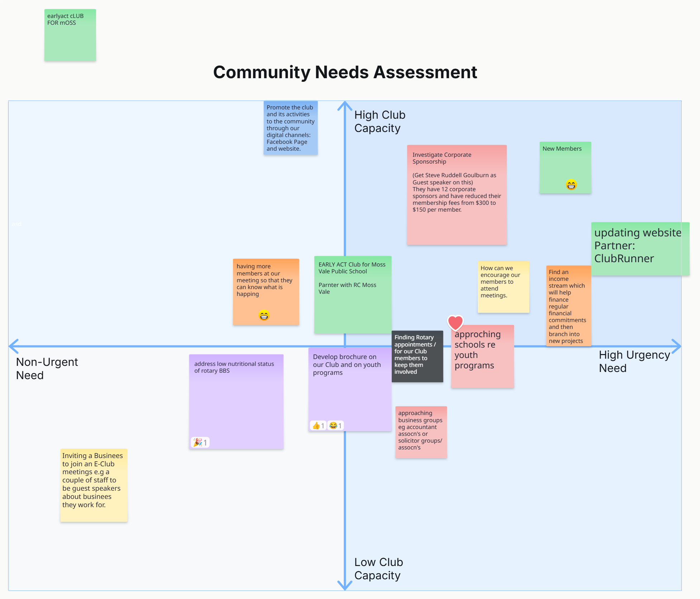Select the approaching business groups note
Image resolution: width=700 pixels, height=599 pixels.
click(421, 432)
